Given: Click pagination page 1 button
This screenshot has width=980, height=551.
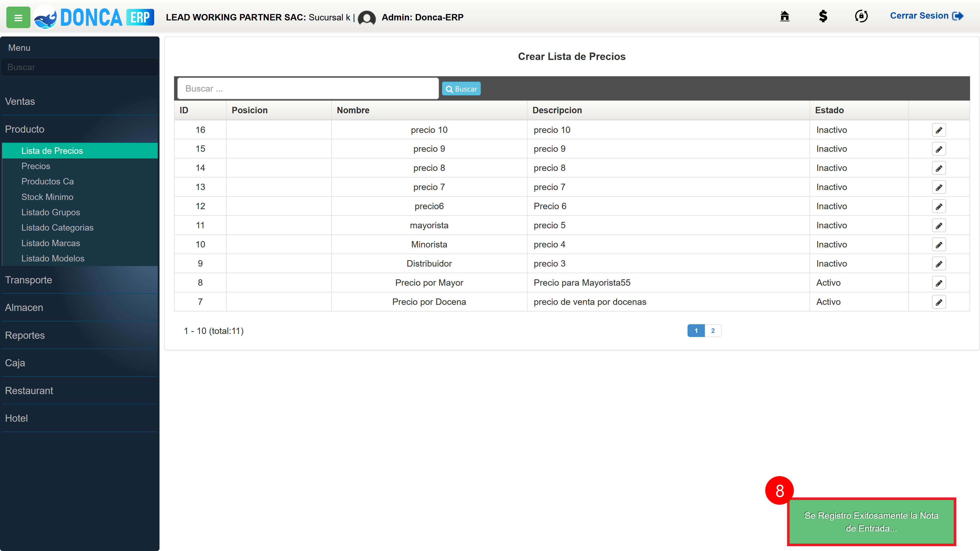Looking at the screenshot, I should click(696, 330).
